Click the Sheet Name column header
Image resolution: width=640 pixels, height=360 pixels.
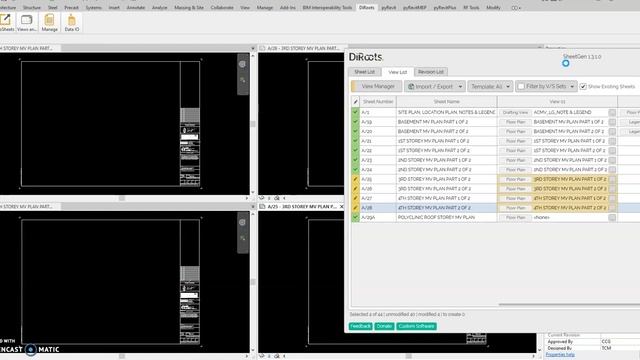(x=447, y=102)
